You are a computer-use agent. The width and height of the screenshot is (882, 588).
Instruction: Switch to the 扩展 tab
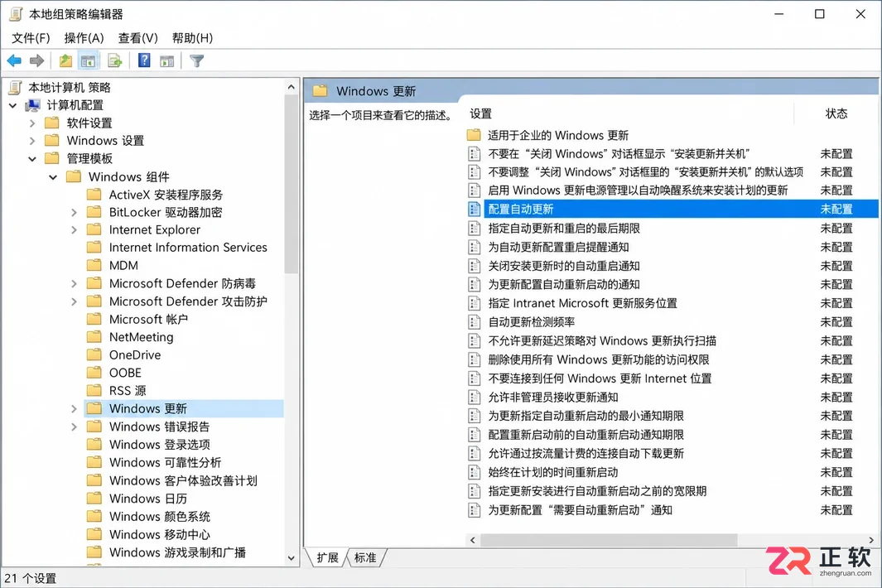click(327, 557)
